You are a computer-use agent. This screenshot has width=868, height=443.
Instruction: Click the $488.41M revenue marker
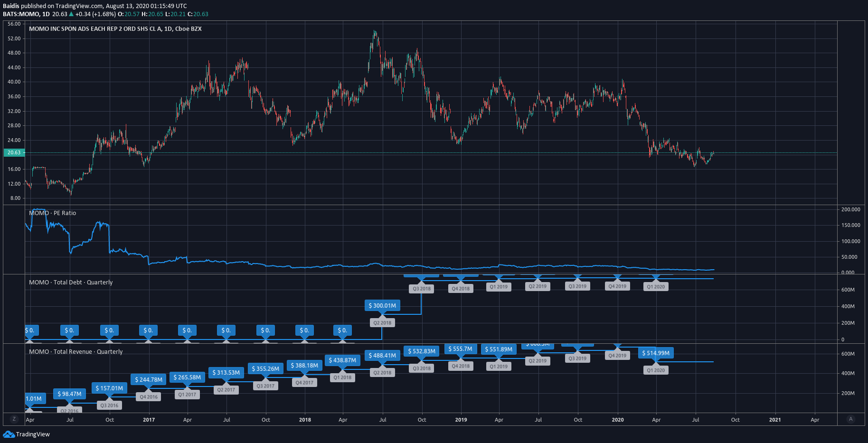(382, 355)
